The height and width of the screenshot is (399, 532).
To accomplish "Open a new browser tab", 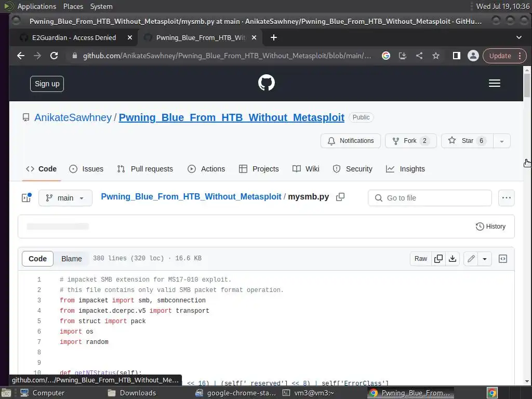I will click(x=273, y=37).
